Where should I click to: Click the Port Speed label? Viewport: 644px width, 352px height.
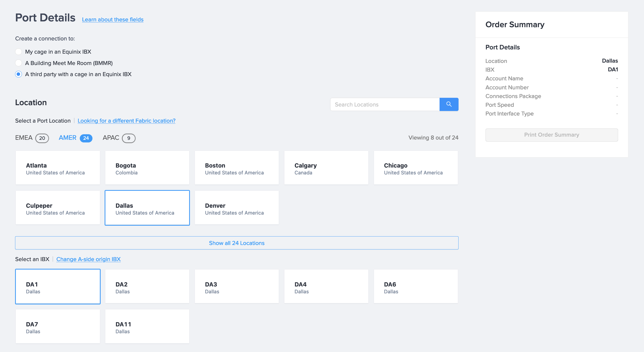coord(500,105)
